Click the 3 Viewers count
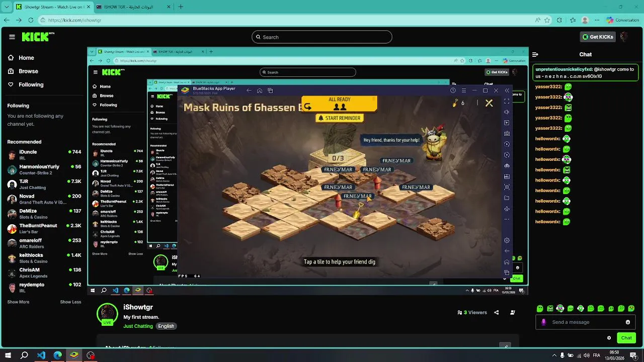 [472, 312]
